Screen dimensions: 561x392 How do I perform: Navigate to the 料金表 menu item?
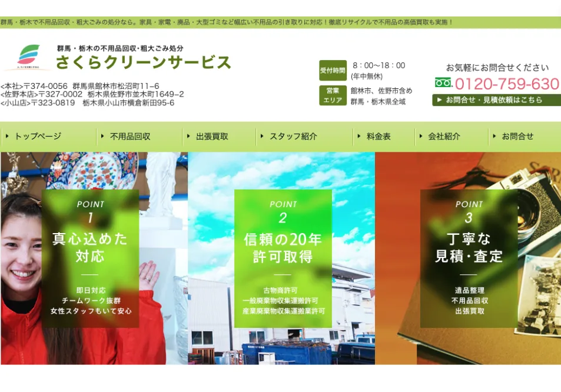click(x=379, y=137)
